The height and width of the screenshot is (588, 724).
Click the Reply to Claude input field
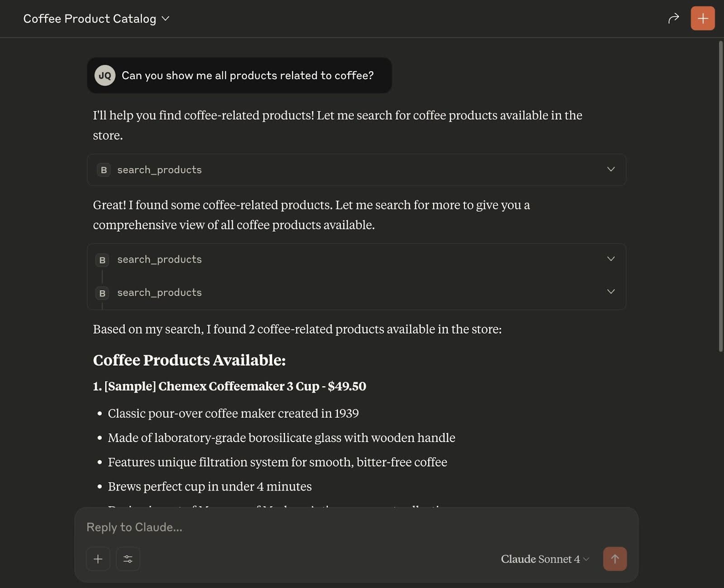tap(271, 527)
